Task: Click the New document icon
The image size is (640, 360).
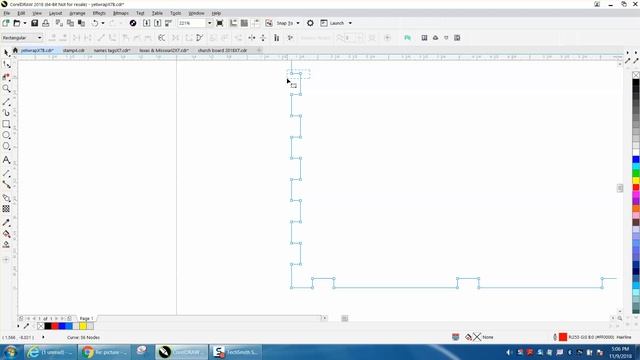Action: (x=6, y=23)
